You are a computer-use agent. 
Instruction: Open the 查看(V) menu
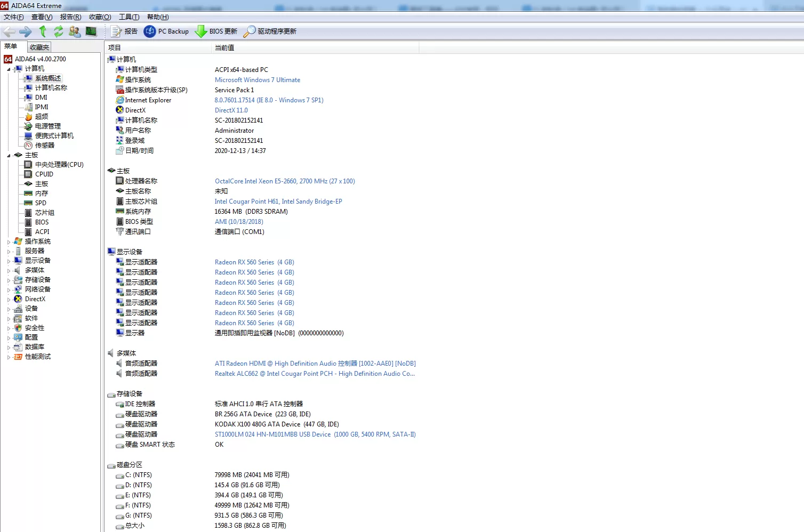(x=42, y=17)
